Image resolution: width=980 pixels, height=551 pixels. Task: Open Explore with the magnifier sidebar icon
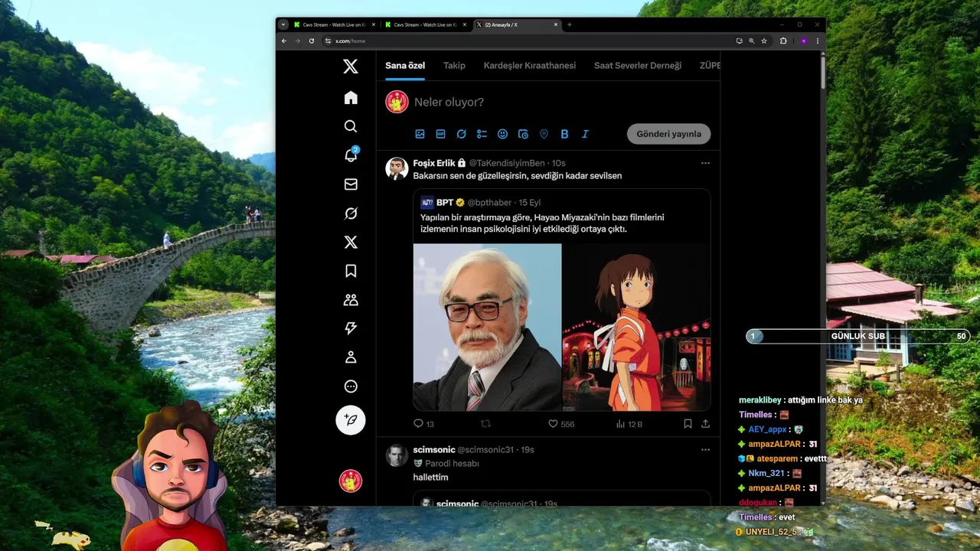coord(351,126)
